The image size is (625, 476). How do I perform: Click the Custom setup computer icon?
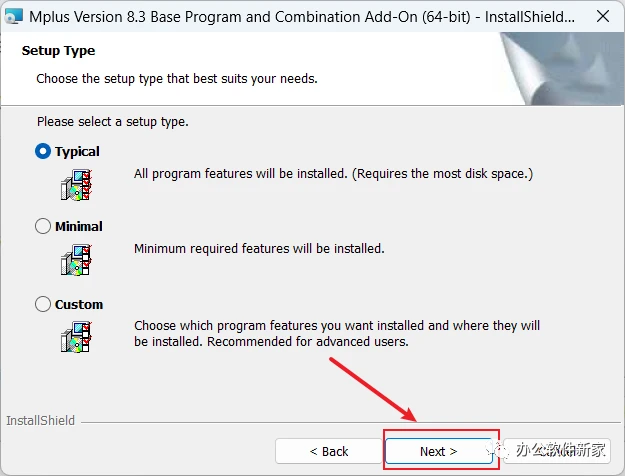[x=76, y=337]
